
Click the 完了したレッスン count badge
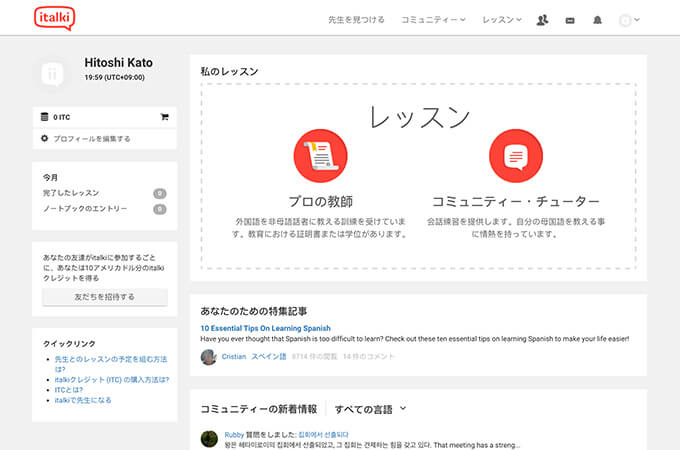coord(160,193)
